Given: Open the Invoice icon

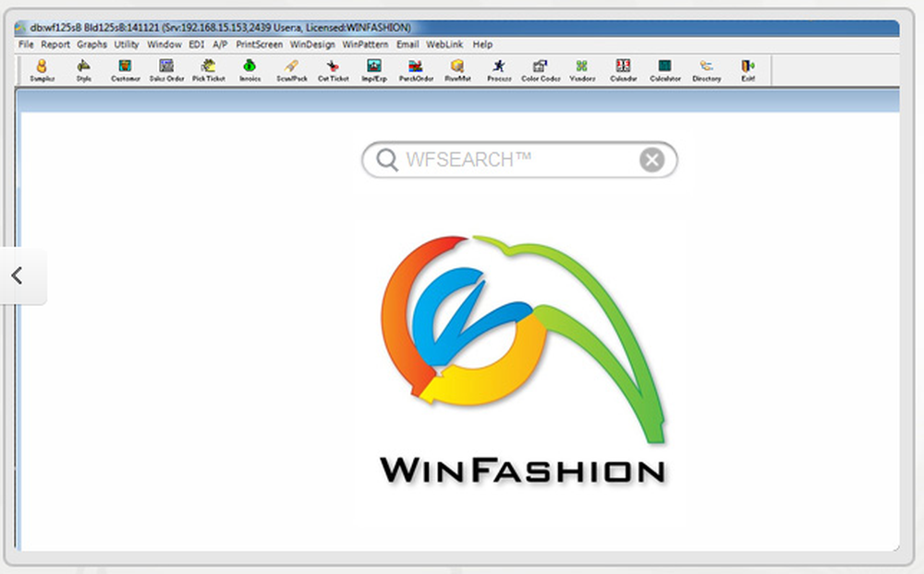Looking at the screenshot, I should click(x=249, y=70).
